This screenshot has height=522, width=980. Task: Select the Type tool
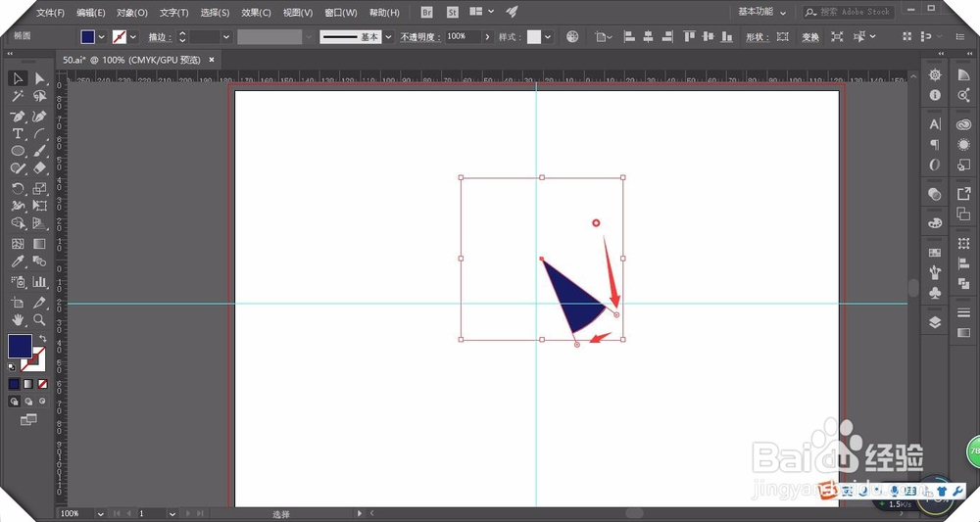click(18, 133)
